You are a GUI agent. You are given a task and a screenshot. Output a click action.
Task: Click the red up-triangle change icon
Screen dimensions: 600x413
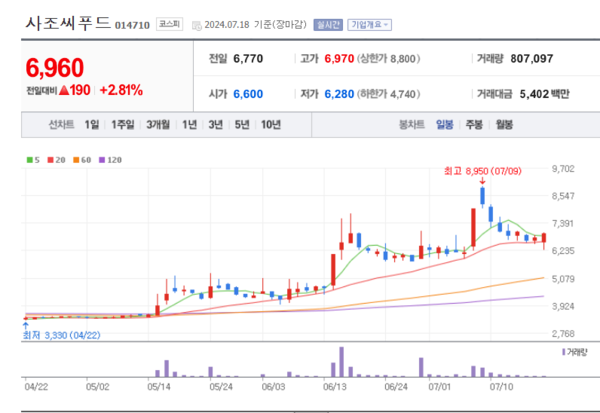click(x=64, y=90)
